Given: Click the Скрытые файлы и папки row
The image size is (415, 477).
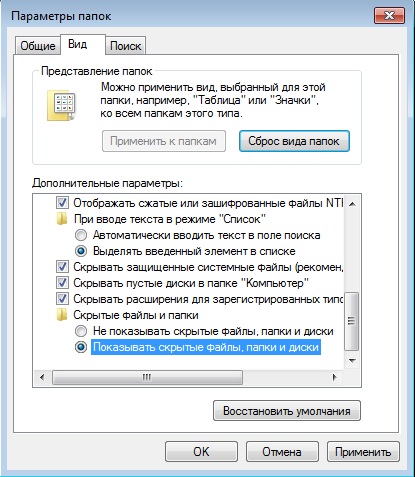Looking at the screenshot, I should [136, 315].
